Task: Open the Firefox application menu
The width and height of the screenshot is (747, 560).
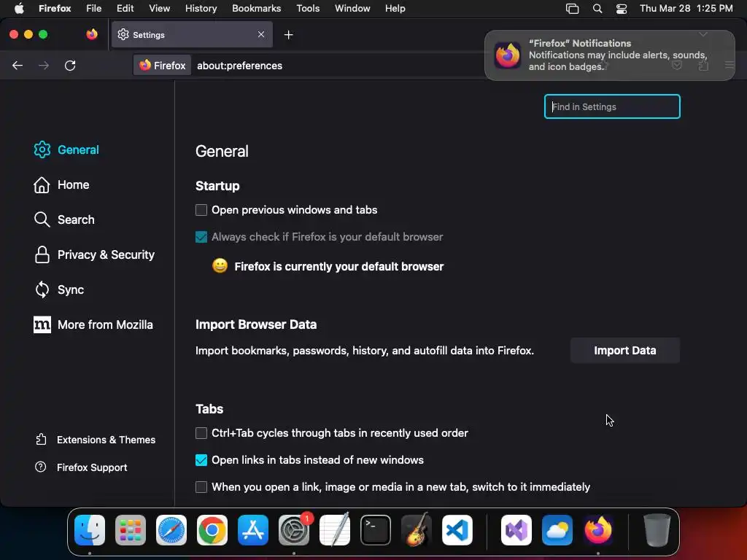Action: [x=55, y=8]
